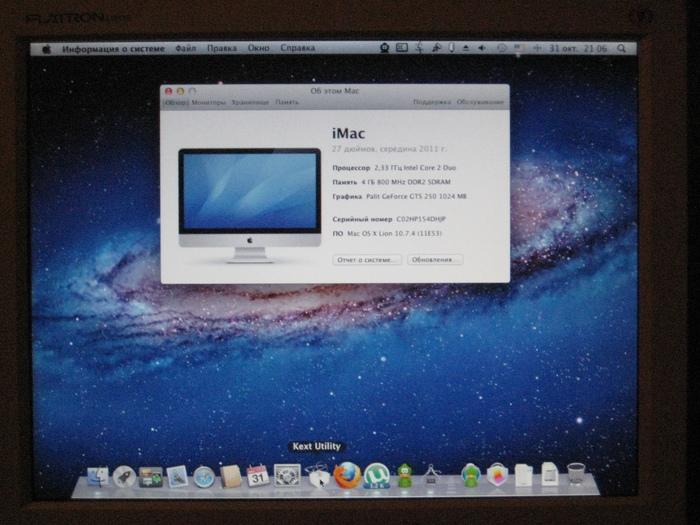Click the 4 ГБ 800 MHz DDR2 SDRAM text
The height and width of the screenshot is (525, 700).
point(406,182)
